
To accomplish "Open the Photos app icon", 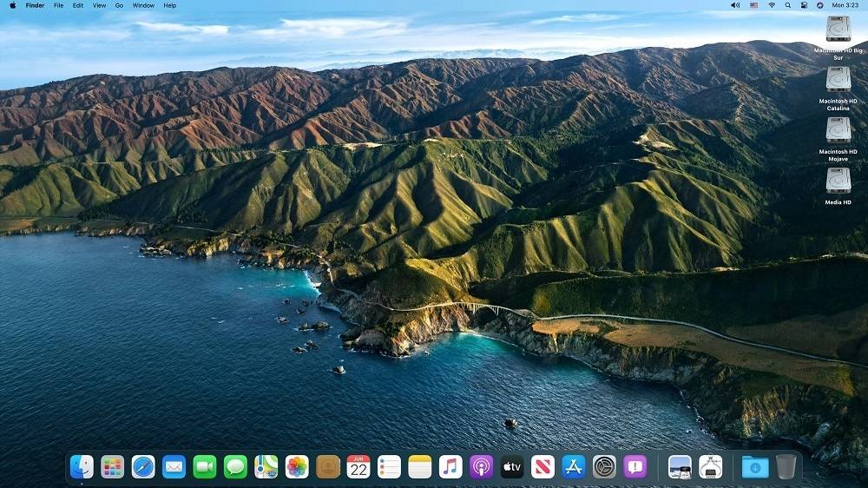I will [297, 466].
